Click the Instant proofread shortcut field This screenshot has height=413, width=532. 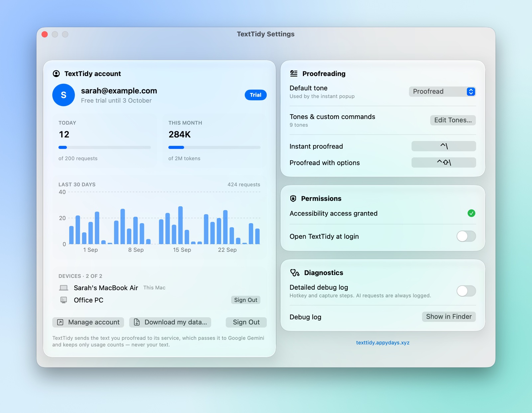444,146
